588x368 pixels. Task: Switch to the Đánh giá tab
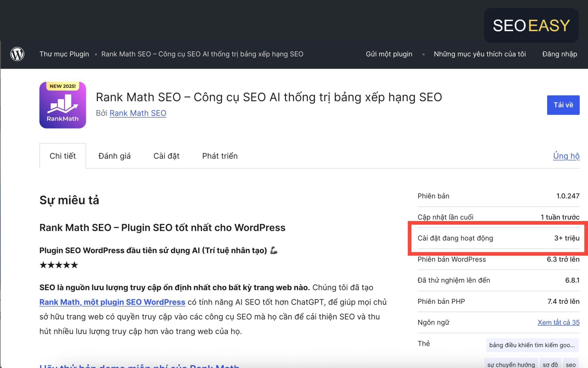(114, 156)
